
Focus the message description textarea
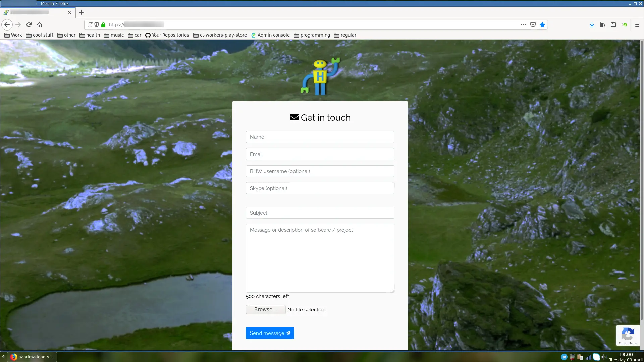[x=320, y=258]
